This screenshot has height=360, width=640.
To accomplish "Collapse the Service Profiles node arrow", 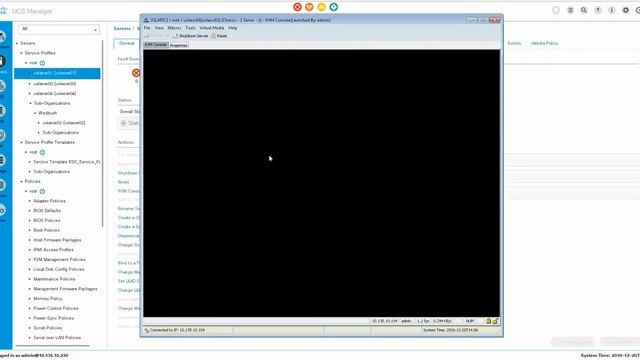I will coord(22,53).
